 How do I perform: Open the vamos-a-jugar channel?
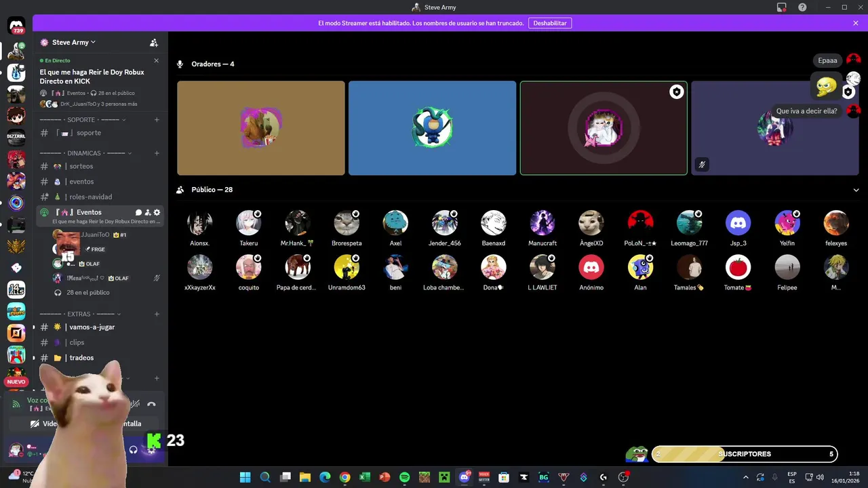[99, 327]
